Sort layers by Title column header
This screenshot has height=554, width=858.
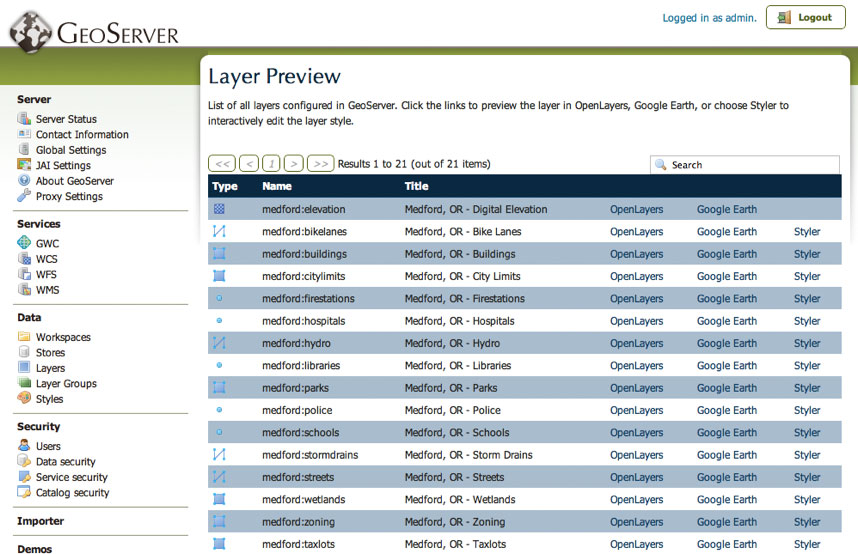[416, 186]
